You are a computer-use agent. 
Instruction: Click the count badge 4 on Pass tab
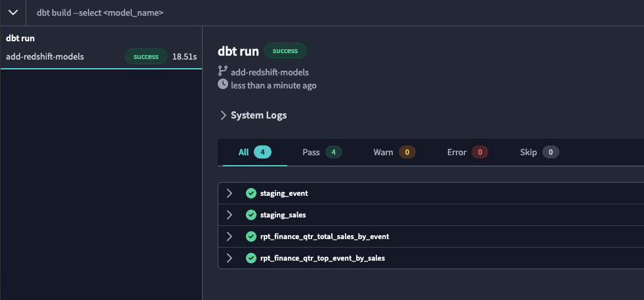(334, 152)
